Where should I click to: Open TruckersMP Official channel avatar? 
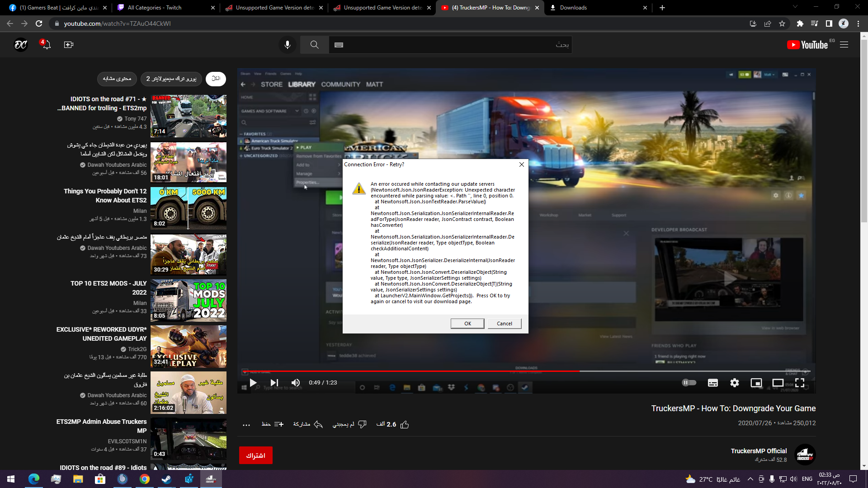pyautogui.click(x=805, y=455)
